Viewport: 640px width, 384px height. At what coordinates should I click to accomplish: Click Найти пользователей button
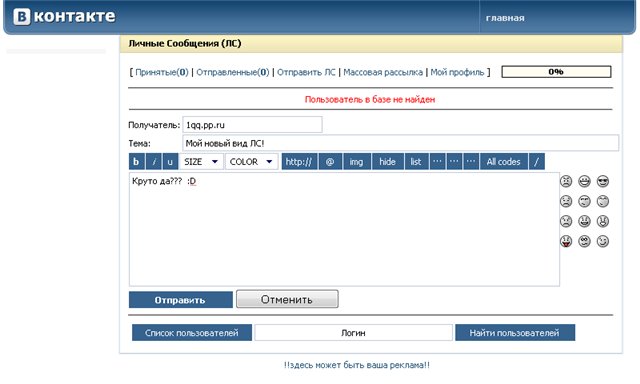point(515,333)
